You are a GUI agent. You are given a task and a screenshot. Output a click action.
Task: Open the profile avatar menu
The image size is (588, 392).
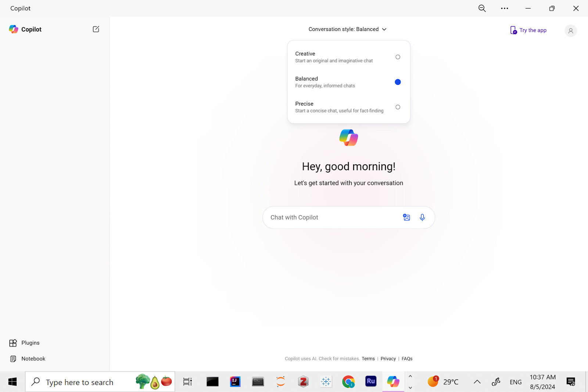pyautogui.click(x=571, y=31)
